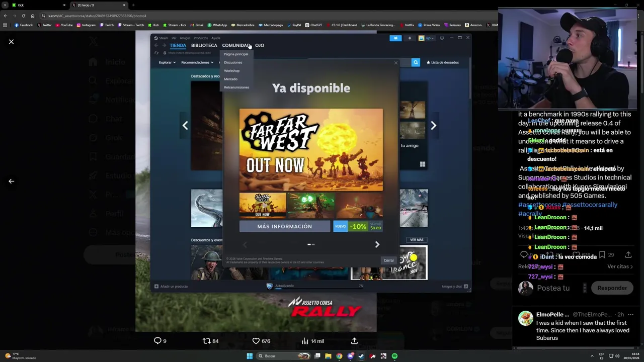Viewport: 644px width, 362px height.
Task: Open Steam big picture monitor icon
Action: tap(442, 38)
